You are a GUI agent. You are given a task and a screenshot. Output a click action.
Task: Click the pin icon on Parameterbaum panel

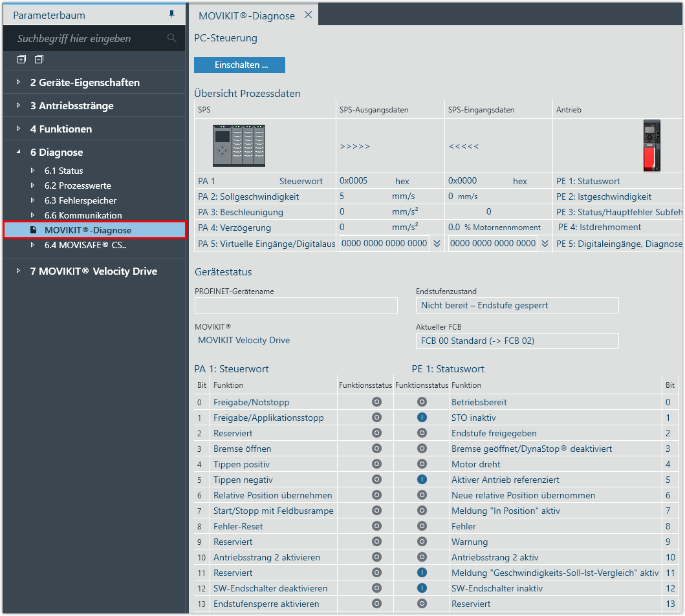(171, 14)
